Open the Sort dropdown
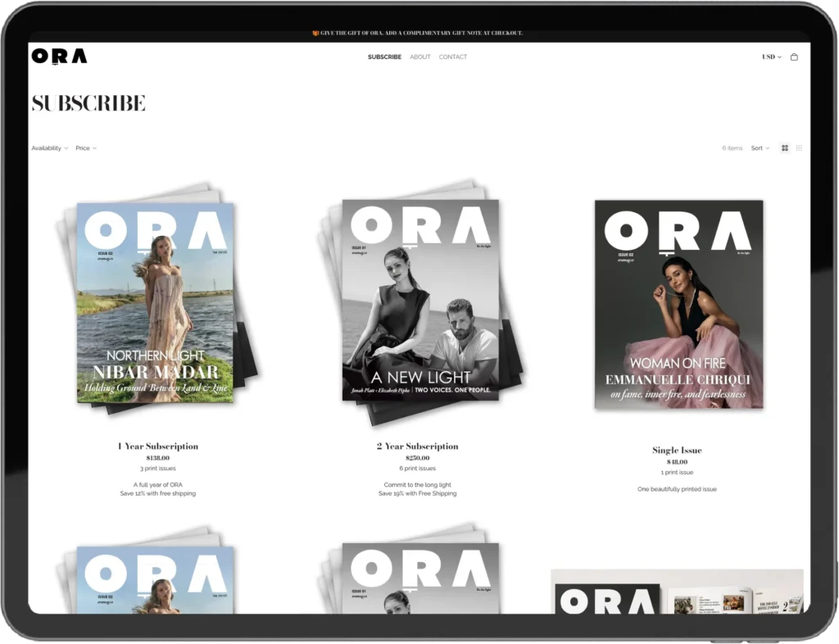 (760, 148)
